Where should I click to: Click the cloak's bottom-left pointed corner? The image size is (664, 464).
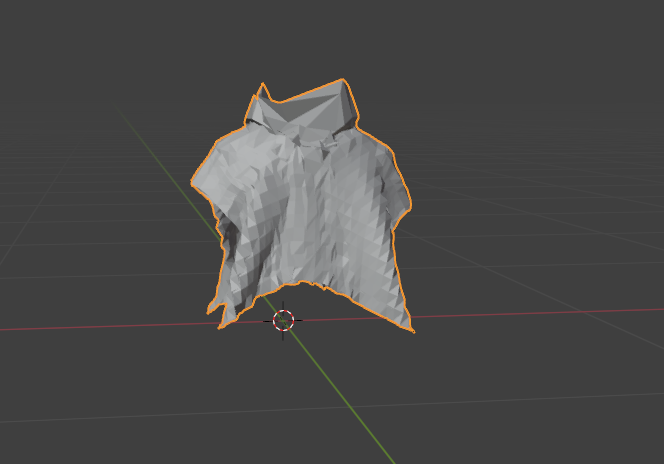222,324
